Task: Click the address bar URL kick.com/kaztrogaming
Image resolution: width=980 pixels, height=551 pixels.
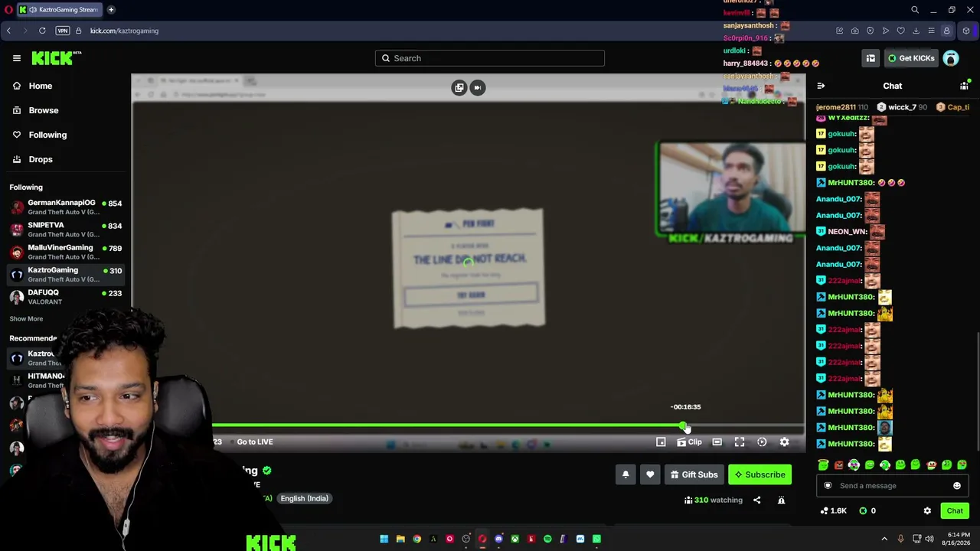Action: (x=124, y=31)
